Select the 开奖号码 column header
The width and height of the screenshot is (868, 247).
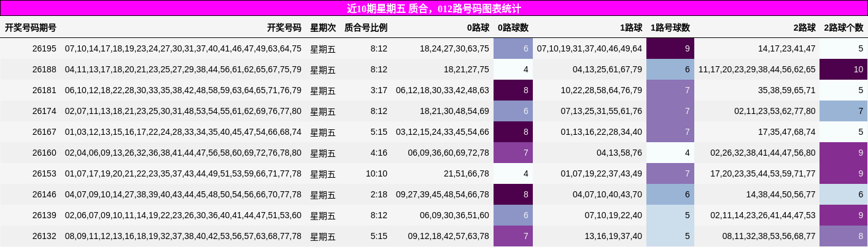point(284,28)
